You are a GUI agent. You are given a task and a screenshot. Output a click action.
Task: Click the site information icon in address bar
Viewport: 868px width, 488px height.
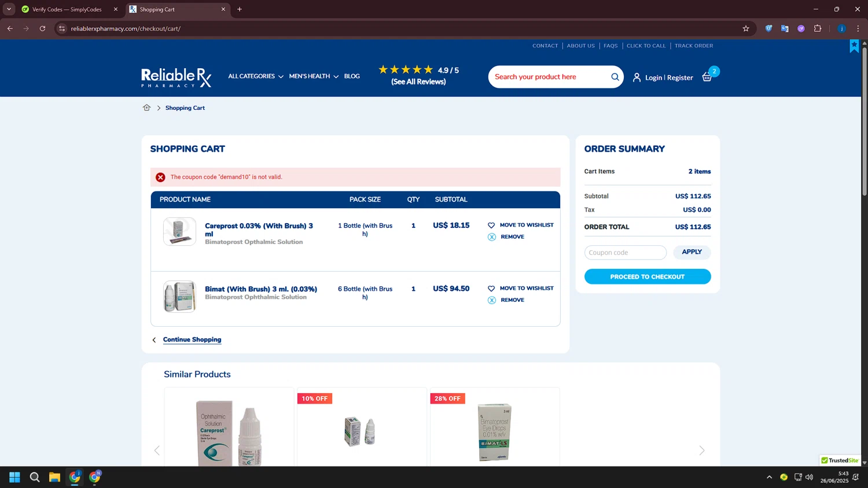pos(62,28)
